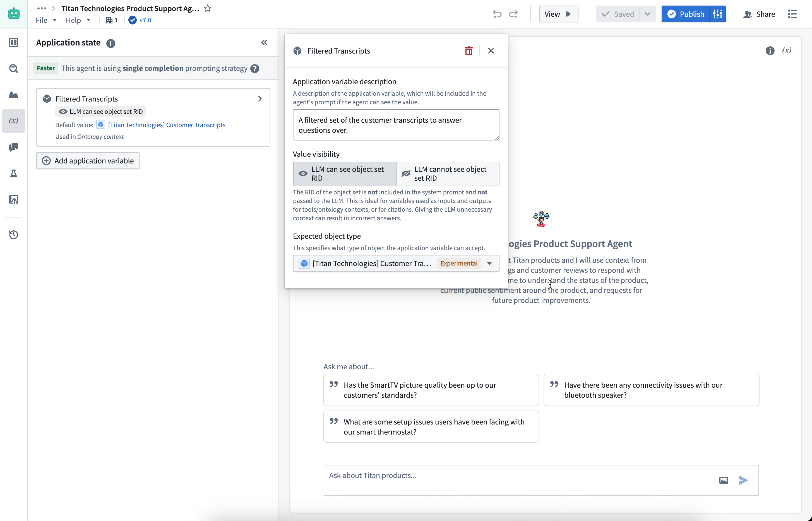Click the undo arrow icon
Image resolution: width=812 pixels, height=521 pixels.
click(x=497, y=14)
